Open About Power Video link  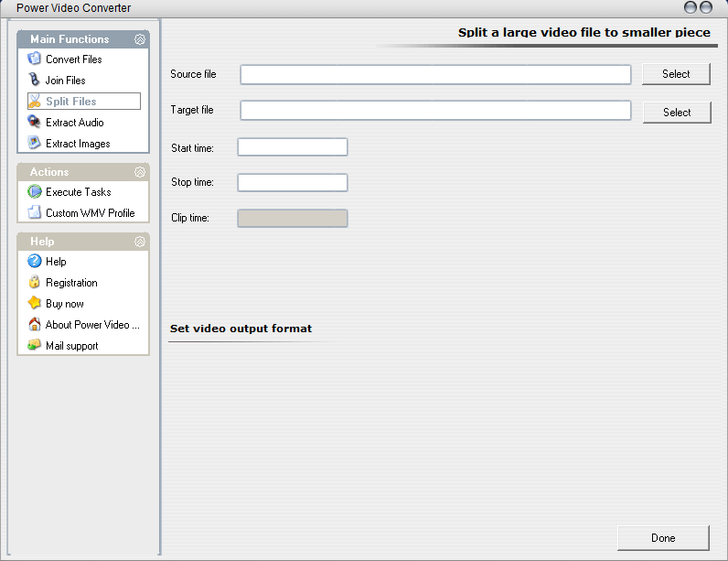coord(92,325)
